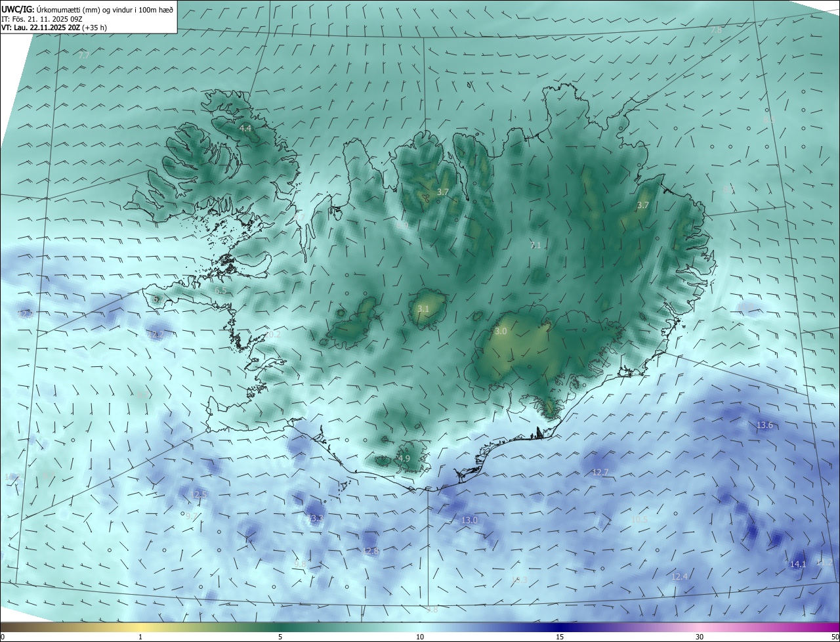This screenshot has width=840, height=642.
Task: Click the 6.5 value on Snæfellsnes
Action: tap(221, 291)
